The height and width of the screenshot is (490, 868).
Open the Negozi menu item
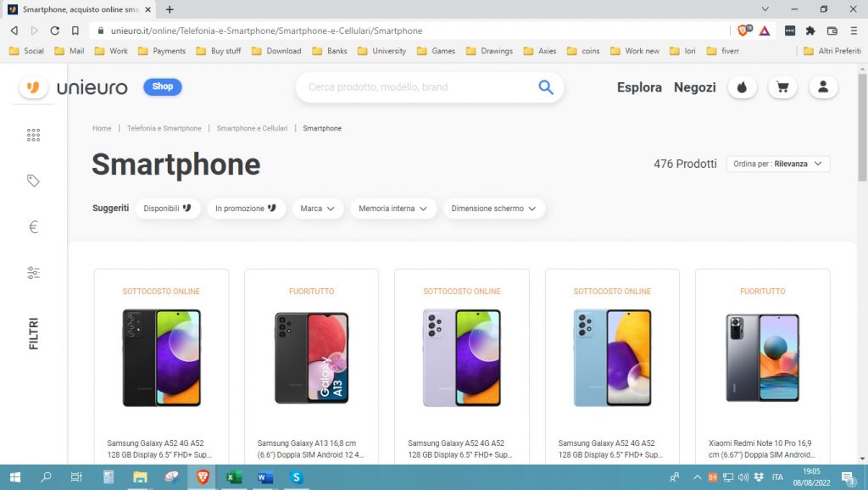tap(694, 87)
